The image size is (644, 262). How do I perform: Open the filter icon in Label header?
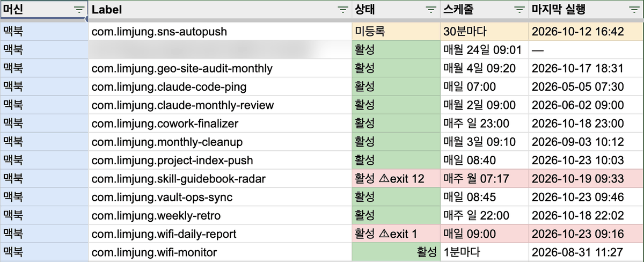tap(342, 10)
